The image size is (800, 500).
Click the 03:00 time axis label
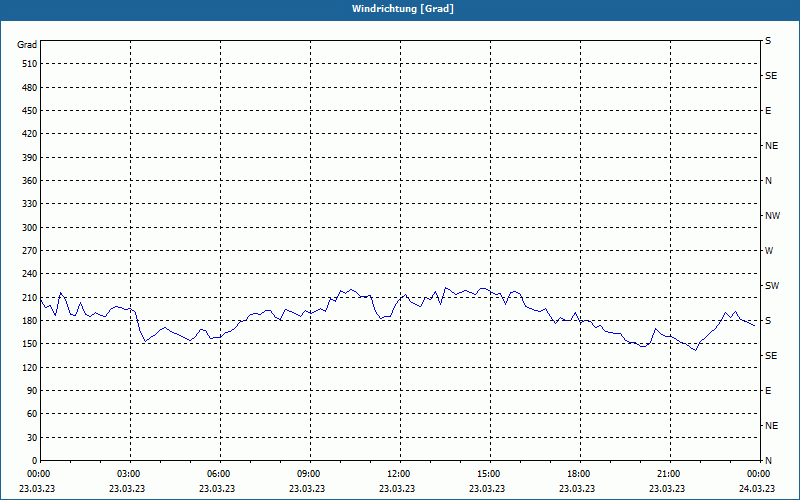pyautogui.click(x=128, y=474)
